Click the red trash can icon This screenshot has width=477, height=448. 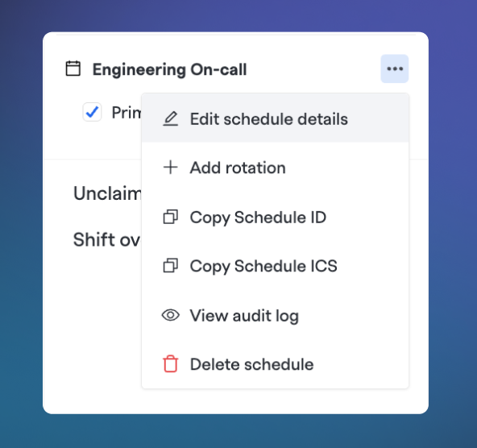click(170, 363)
